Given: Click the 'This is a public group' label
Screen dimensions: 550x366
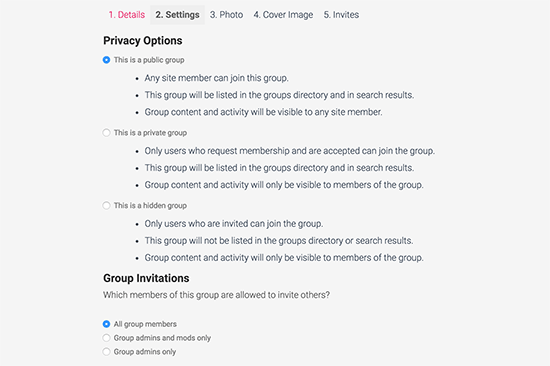Looking at the screenshot, I should [x=149, y=60].
